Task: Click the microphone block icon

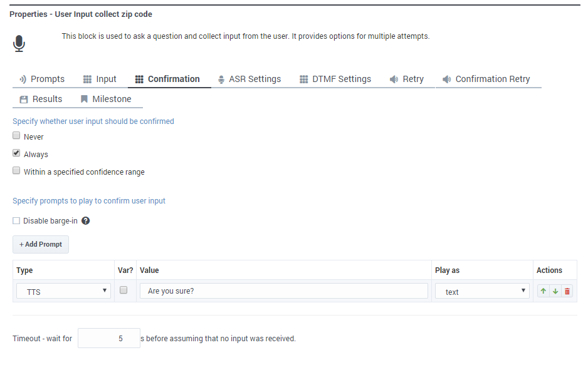Action: click(19, 43)
